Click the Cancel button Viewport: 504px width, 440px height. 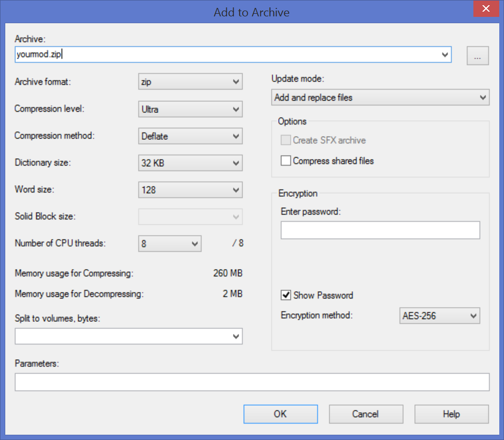click(x=366, y=414)
